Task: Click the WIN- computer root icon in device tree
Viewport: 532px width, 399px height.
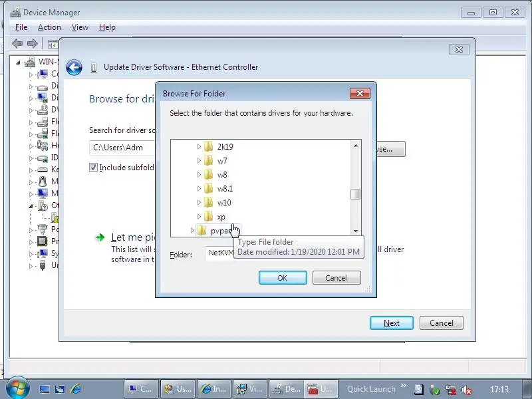Action: 30,62
